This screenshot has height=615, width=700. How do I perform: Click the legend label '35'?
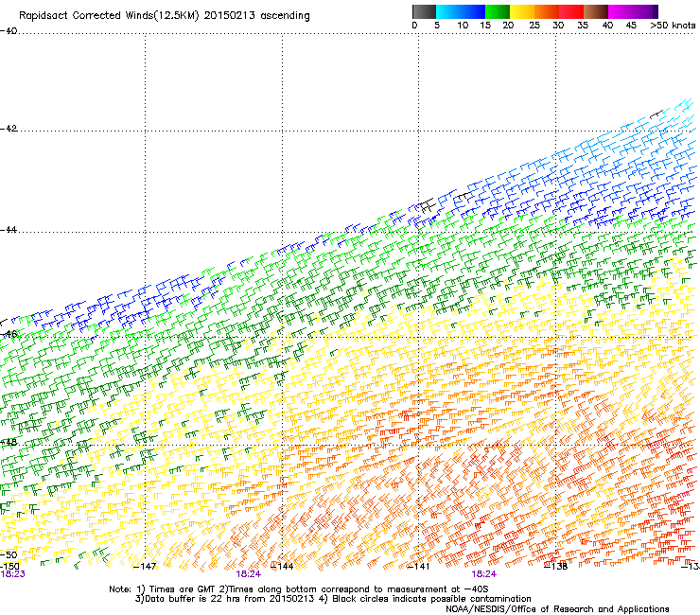583,26
